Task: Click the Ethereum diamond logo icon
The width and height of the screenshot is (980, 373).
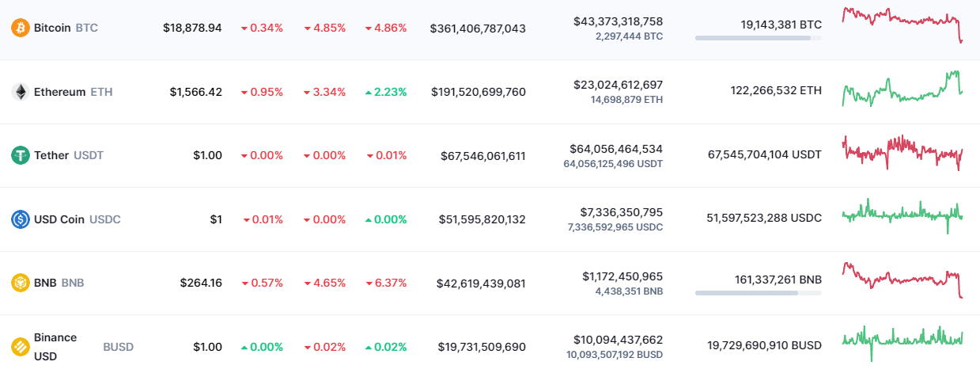Action: click(20, 92)
